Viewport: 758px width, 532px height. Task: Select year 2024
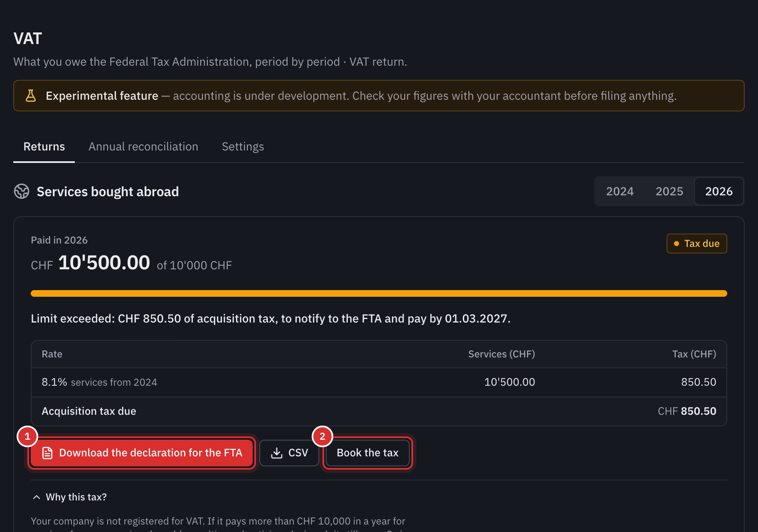tap(620, 191)
